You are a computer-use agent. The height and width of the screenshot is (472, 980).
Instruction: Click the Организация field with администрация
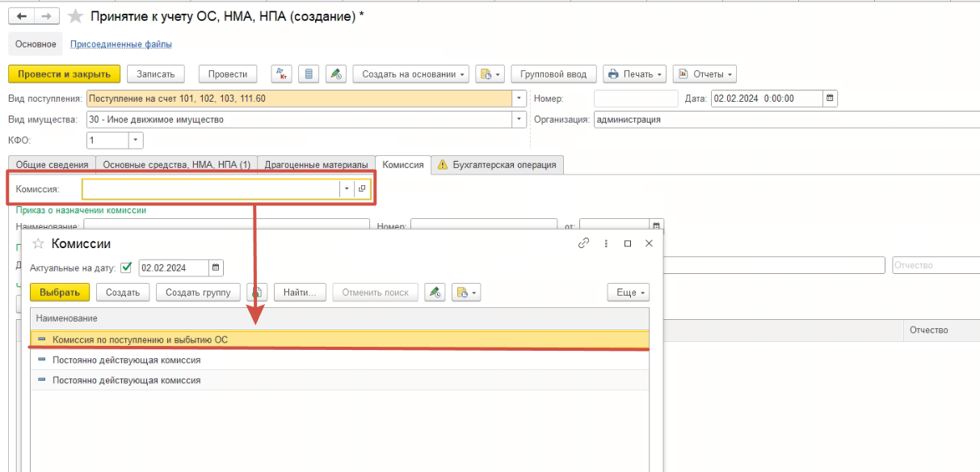click(x=785, y=120)
